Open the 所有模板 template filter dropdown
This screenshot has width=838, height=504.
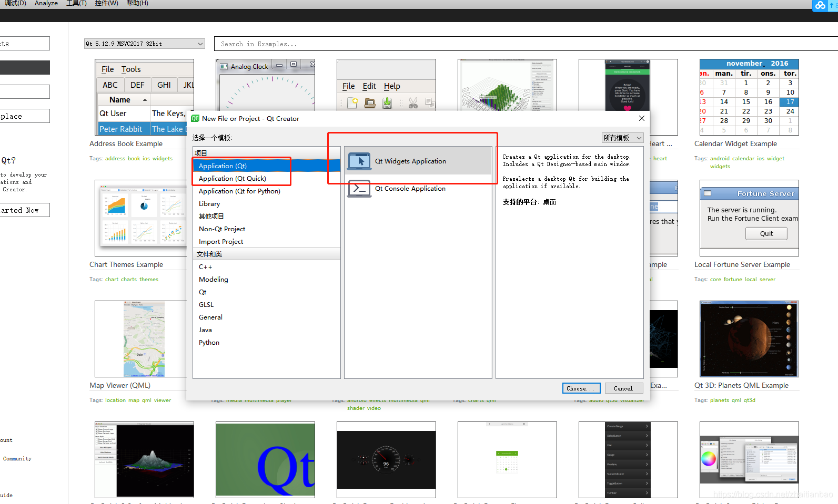[623, 138]
